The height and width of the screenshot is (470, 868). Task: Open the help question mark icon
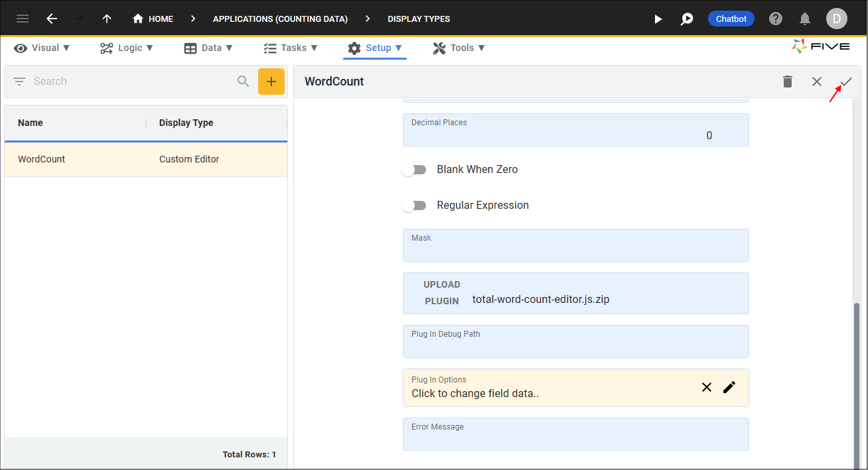point(776,19)
